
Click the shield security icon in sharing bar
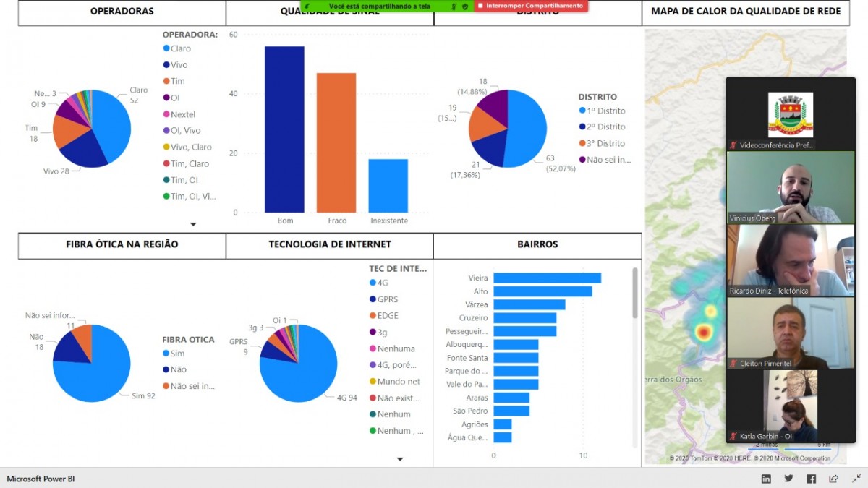(464, 6)
